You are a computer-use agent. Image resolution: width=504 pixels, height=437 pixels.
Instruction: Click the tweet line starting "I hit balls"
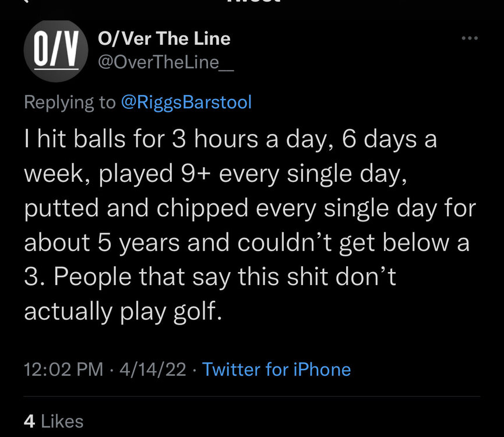[230, 141]
